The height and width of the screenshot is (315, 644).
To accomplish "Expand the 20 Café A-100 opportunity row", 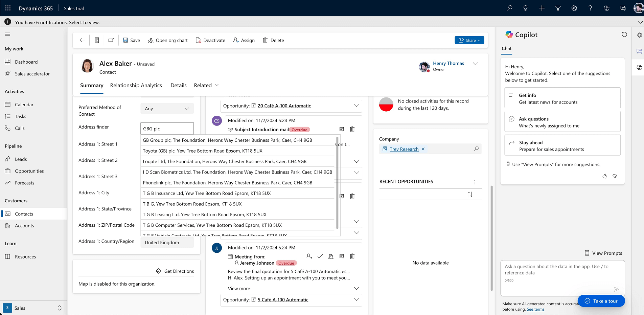I will point(356,106).
